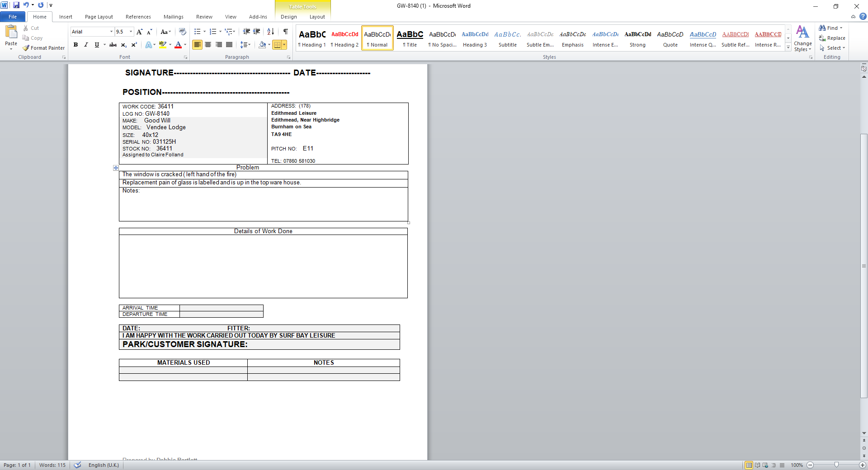This screenshot has height=470, width=868.
Task: Switch to the Mailings tab
Action: 174,17
